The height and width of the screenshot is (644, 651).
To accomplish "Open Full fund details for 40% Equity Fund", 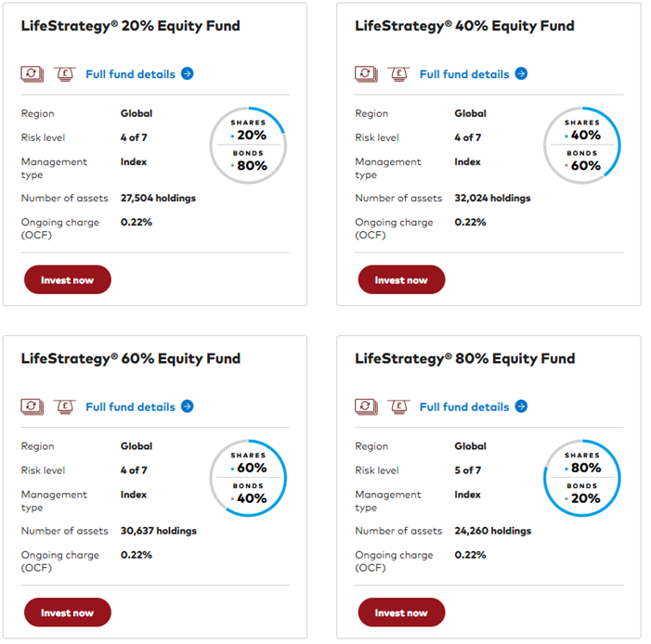I will [x=464, y=73].
